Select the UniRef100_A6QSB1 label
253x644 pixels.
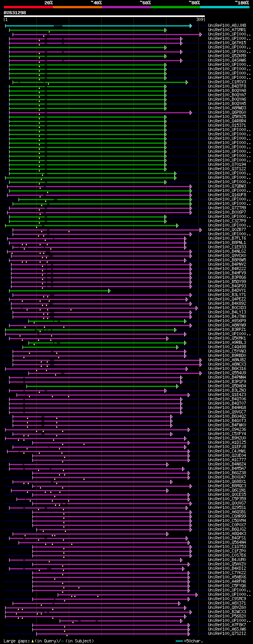[227, 512]
